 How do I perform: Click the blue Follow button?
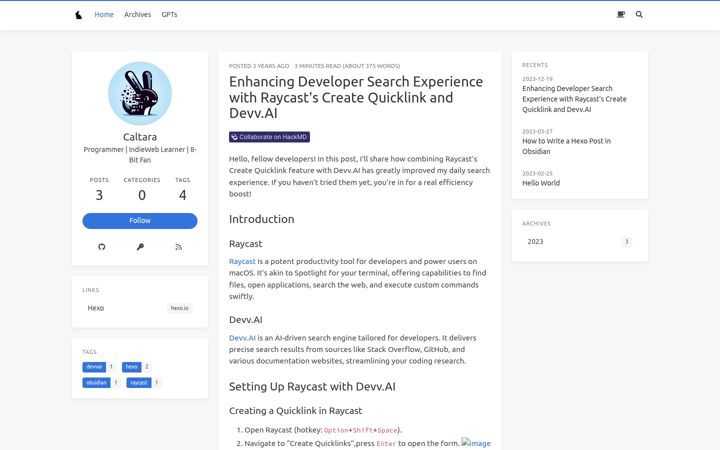(140, 221)
